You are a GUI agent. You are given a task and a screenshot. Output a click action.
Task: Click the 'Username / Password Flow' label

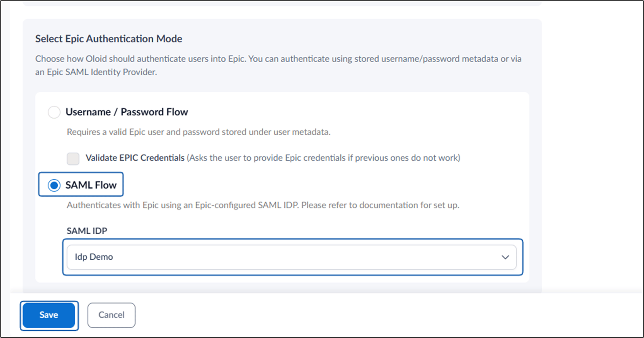point(127,112)
